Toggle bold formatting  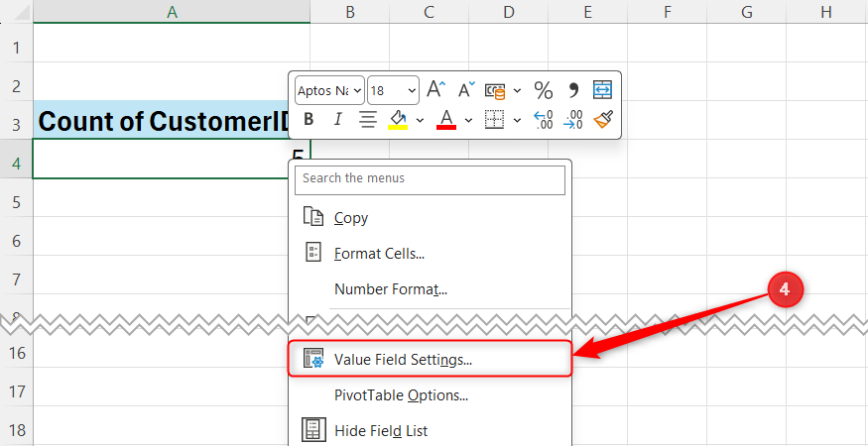click(x=309, y=119)
